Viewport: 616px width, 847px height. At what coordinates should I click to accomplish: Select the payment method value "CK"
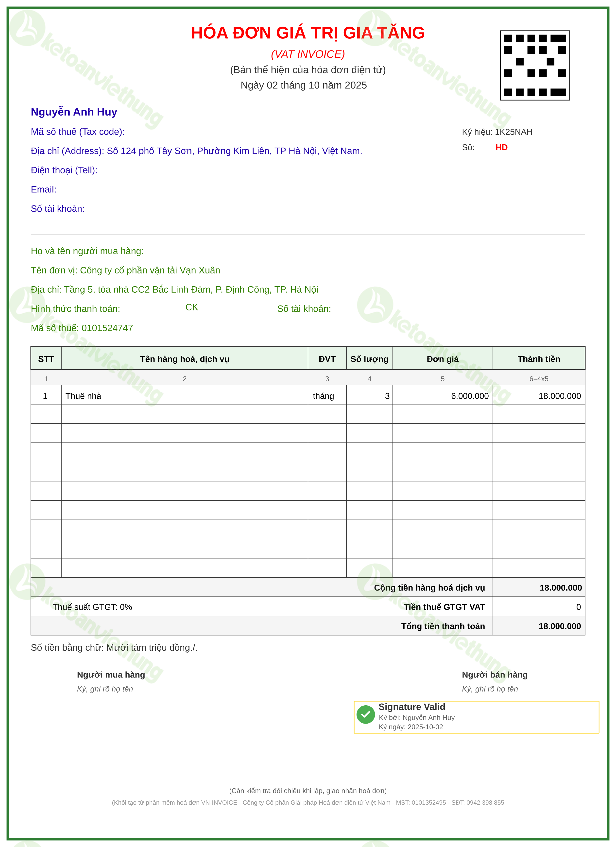tap(192, 307)
